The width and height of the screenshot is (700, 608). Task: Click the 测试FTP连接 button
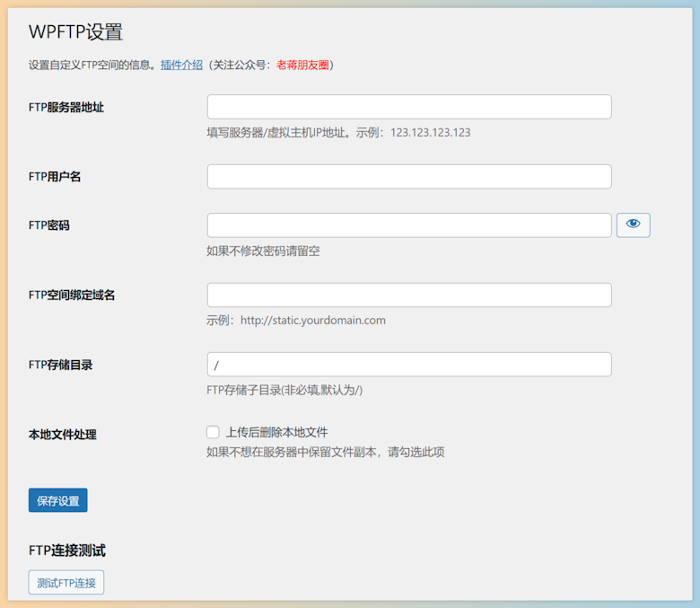(x=66, y=582)
